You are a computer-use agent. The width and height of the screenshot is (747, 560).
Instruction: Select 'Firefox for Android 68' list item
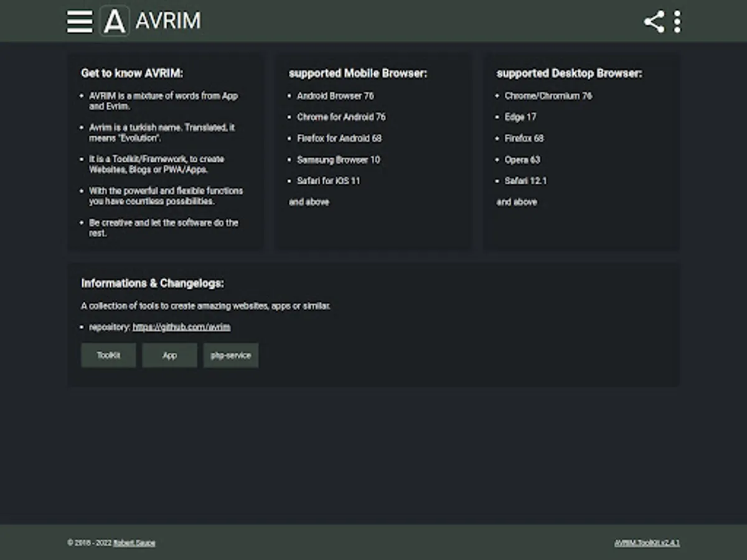click(x=339, y=138)
